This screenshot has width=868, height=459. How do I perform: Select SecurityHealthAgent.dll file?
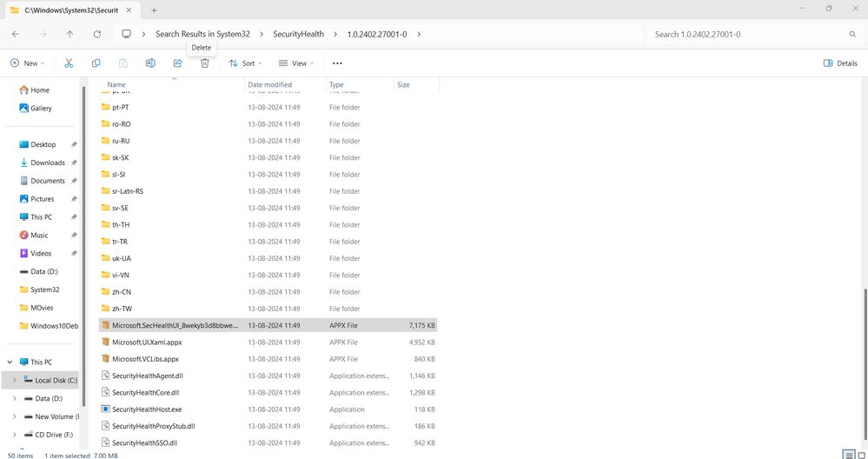pyautogui.click(x=268, y=376)
